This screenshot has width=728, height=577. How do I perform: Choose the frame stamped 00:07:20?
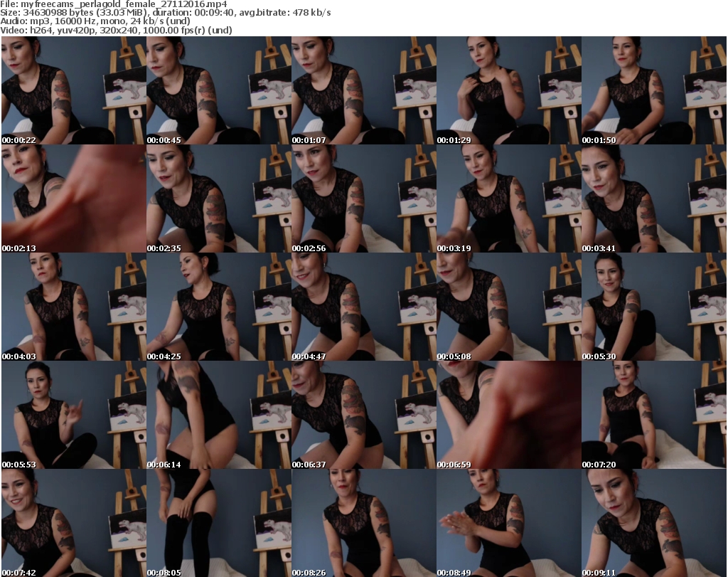[654, 415]
